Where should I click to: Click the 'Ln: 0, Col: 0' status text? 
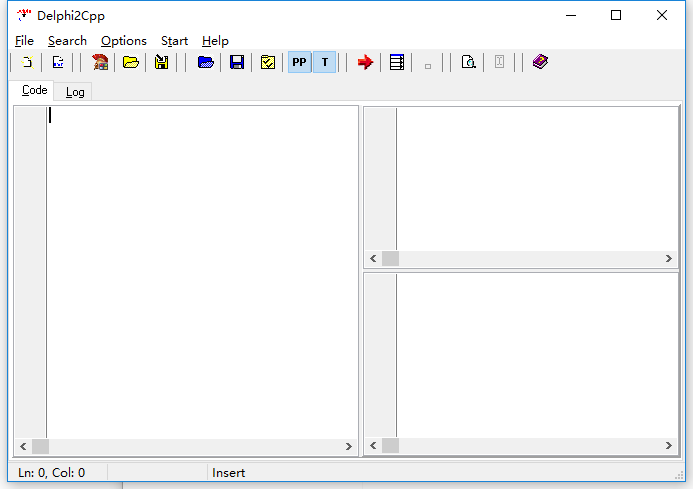(x=52, y=473)
